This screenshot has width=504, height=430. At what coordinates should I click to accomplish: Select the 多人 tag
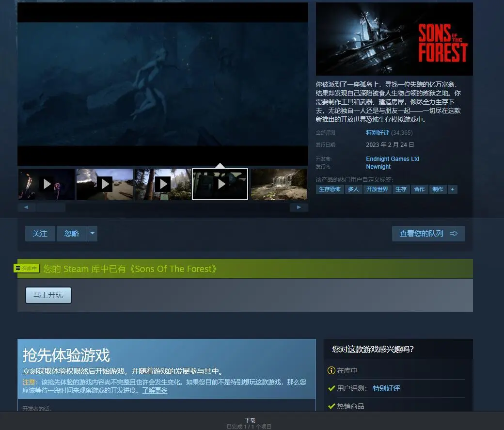(354, 189)
